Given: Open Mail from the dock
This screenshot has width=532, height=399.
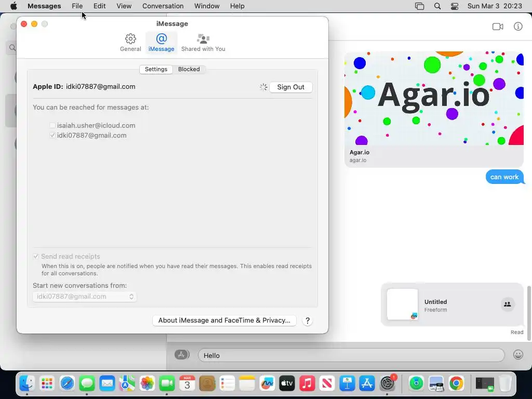Looking at the screenshot, I should tap(107, 383).
